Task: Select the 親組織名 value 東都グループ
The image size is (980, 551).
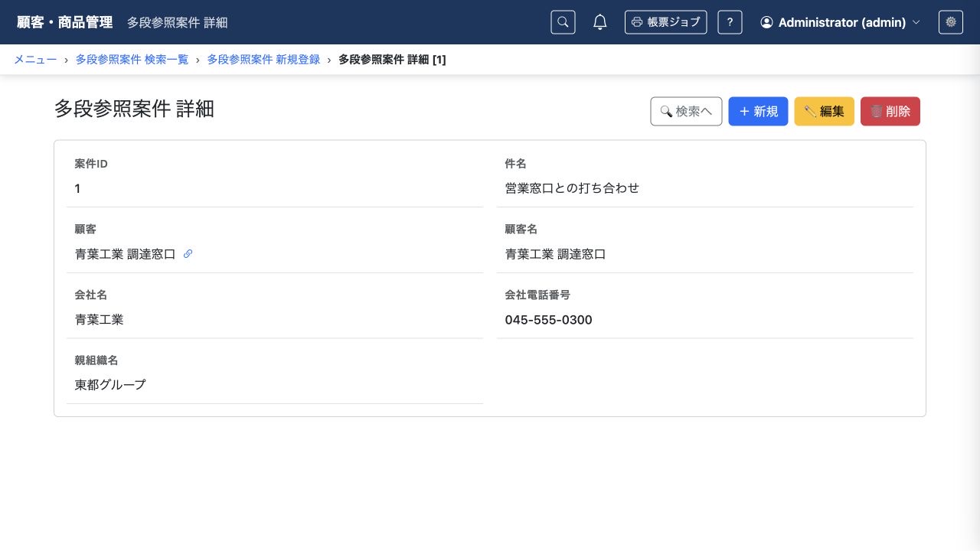Action: pos(110,385)
